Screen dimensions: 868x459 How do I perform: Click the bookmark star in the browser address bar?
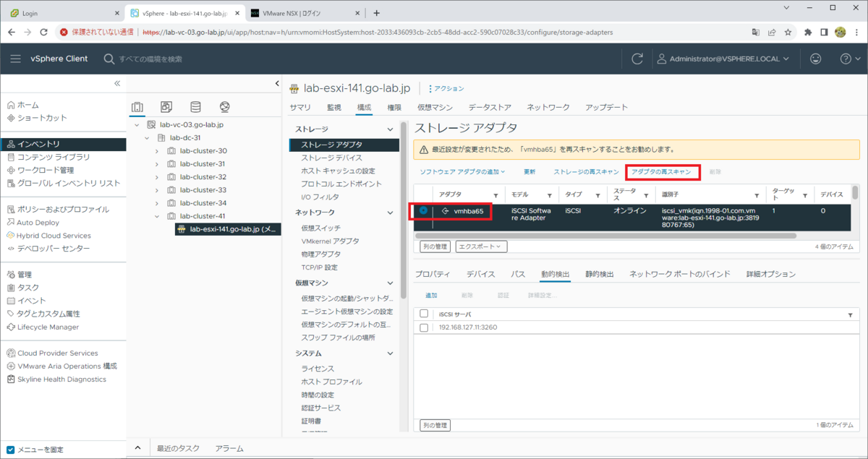click(786, 33)
